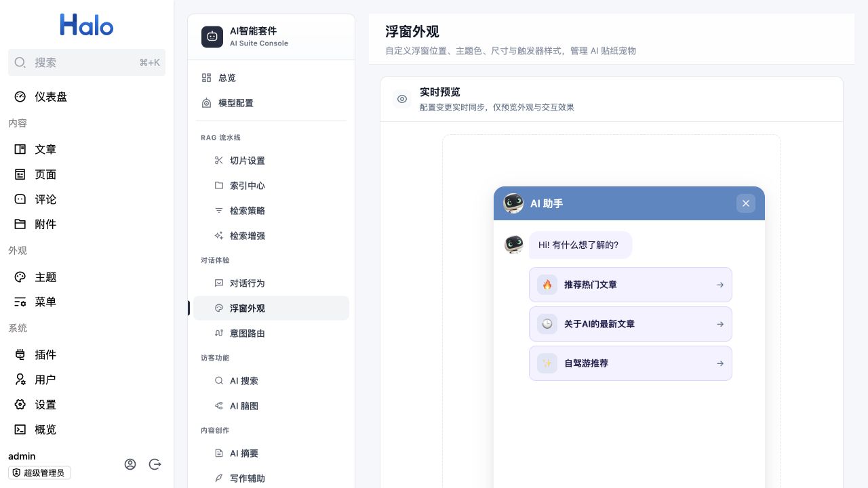Open 意图路由 menu item
Screen dimensions: 868x488
[x=271, y=333]
